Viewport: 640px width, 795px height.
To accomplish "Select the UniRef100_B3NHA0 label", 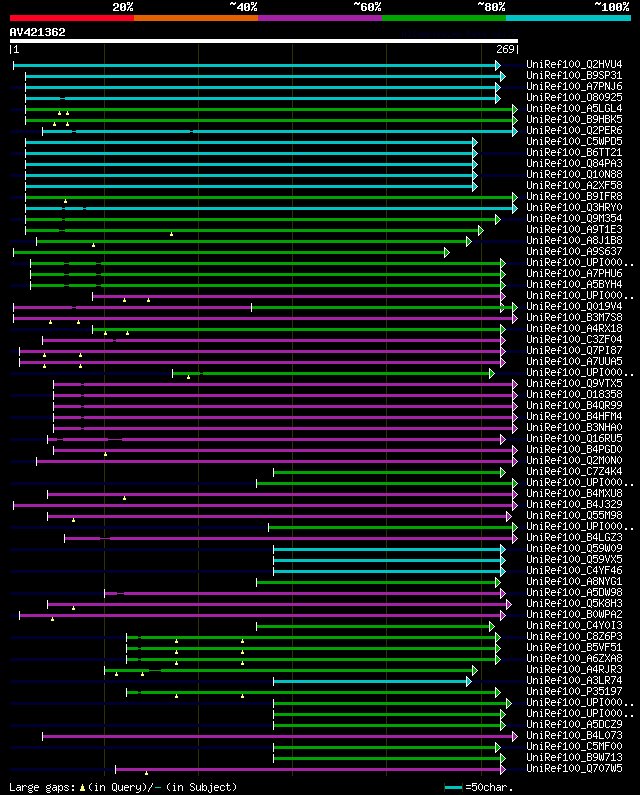I will 574,427.
